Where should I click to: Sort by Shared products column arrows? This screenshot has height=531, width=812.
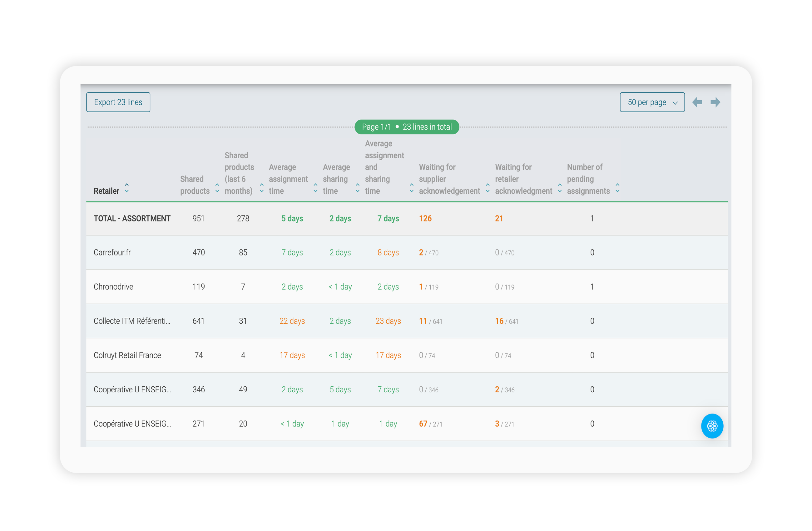tap(217, 188)
